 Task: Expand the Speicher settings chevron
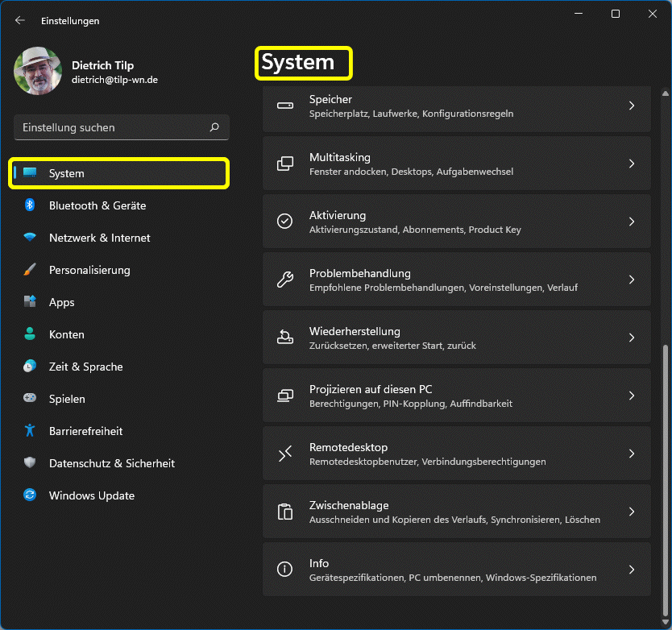pyautogui.click(x=632, y=106)
